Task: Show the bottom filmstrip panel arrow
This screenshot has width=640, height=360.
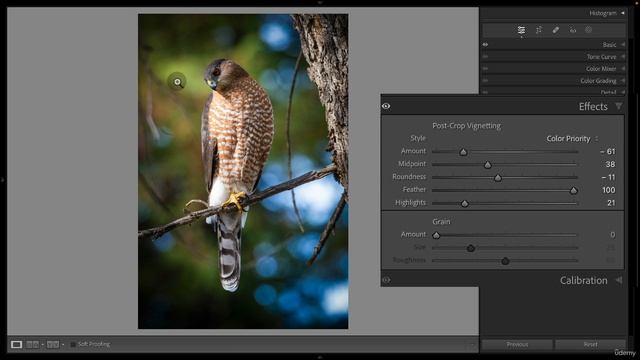Action: click(x=320, y=357)
